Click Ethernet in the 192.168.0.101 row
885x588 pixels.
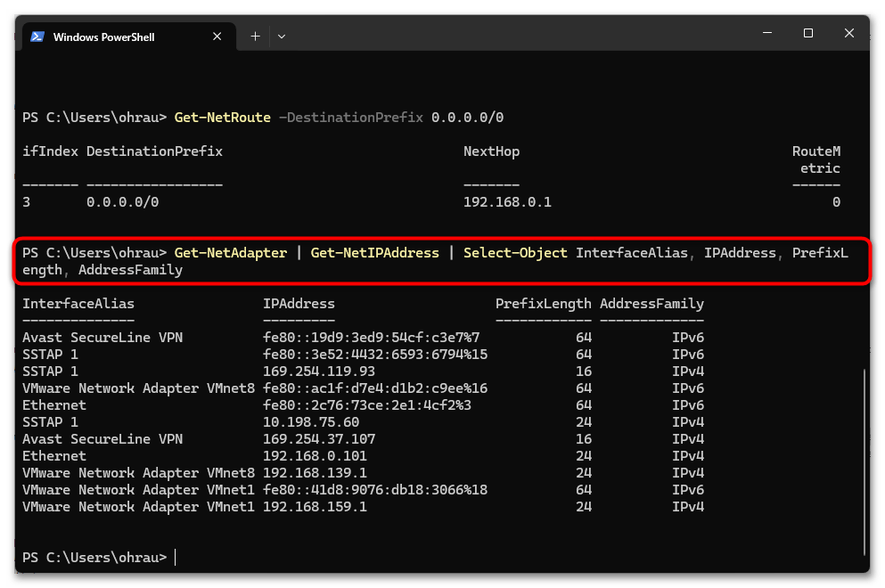54,456
